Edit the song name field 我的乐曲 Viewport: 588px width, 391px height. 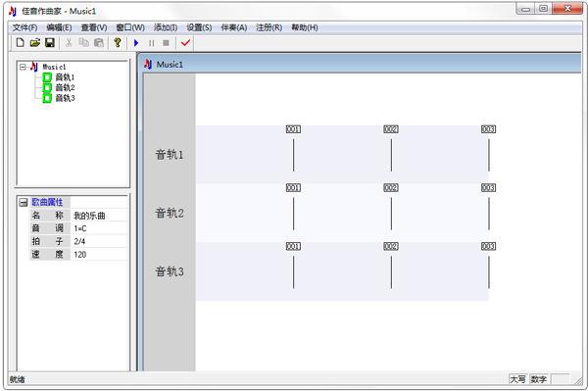(x=99, y=216)
